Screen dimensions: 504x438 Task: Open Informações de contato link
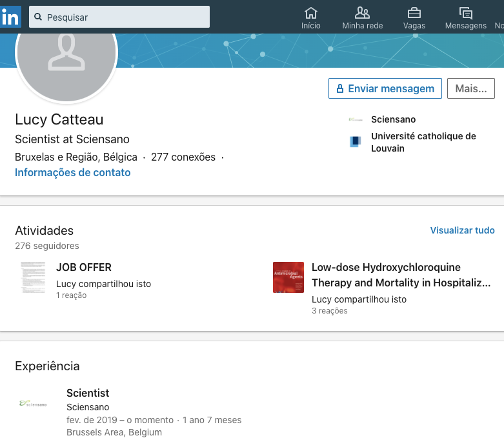coord(73,173)
